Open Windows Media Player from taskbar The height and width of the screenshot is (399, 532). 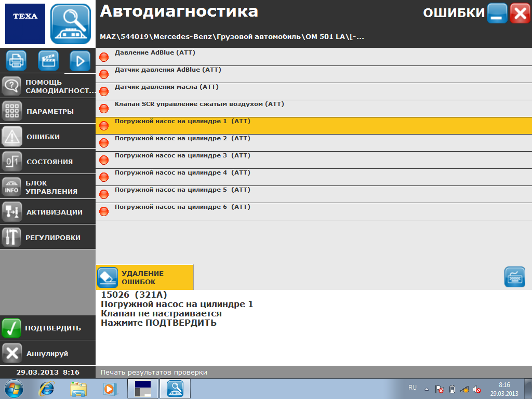110,389
